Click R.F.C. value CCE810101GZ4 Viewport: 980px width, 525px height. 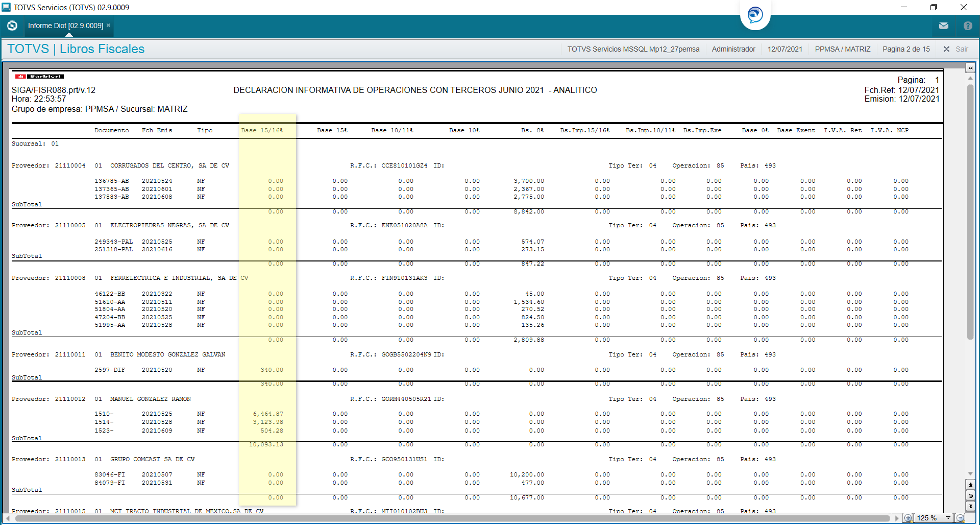pos(404,165)
